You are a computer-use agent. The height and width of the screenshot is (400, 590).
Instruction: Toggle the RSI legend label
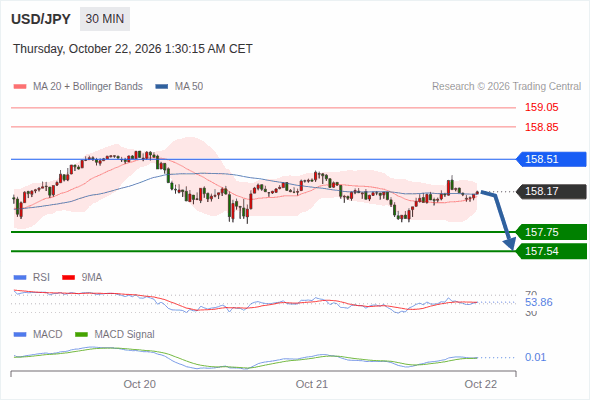41,278
